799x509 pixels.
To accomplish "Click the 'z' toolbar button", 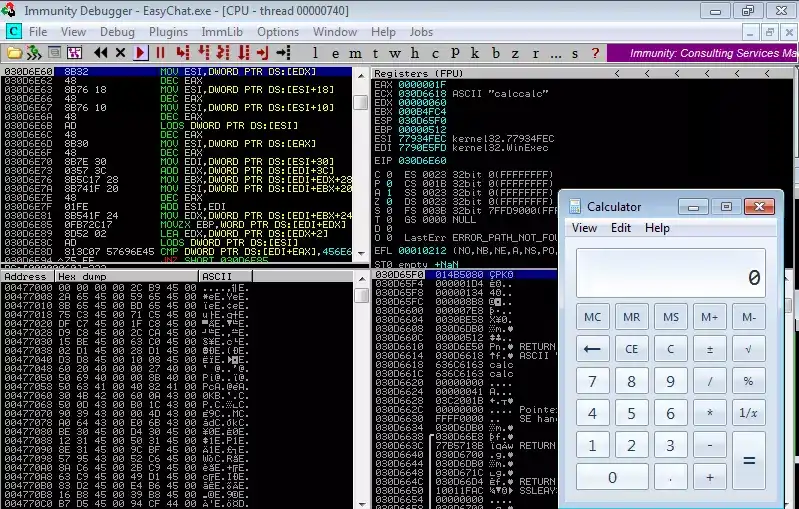I will [x=515, y=52].
